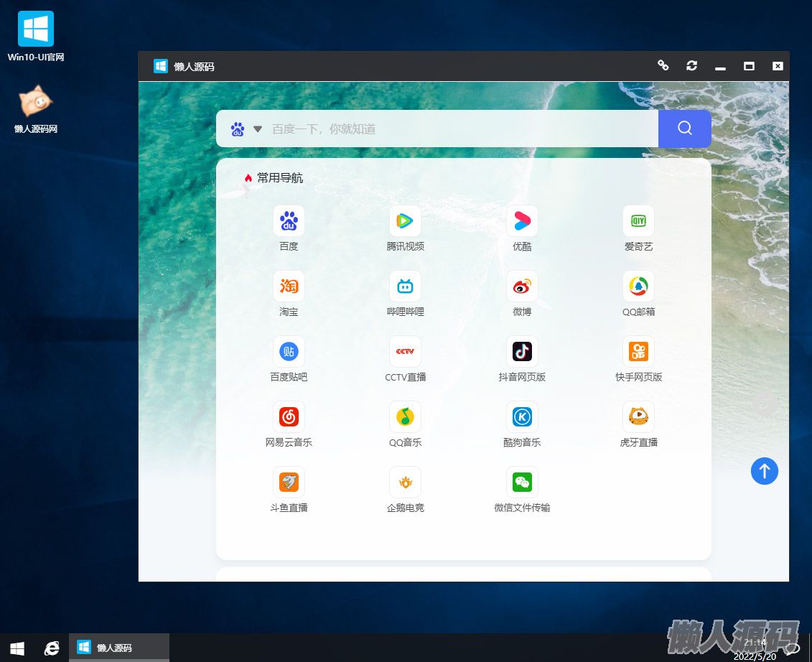Click the Taobao icon

point(289,286)
